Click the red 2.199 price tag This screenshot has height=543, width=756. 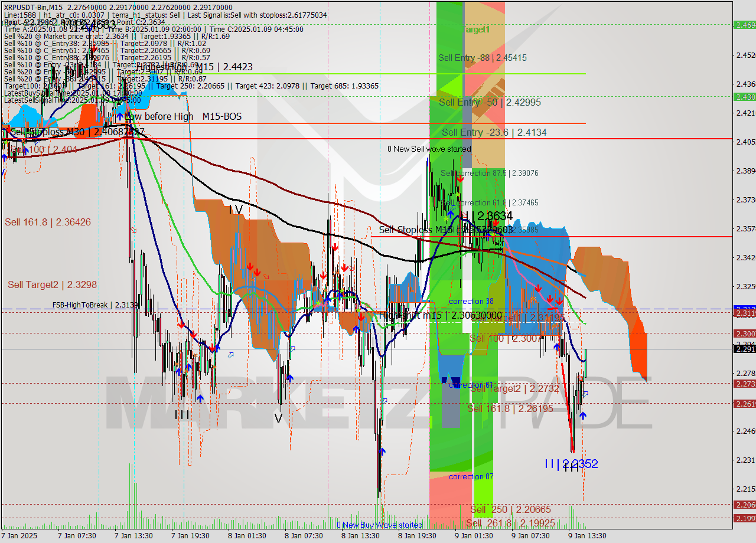coord(744,518)
